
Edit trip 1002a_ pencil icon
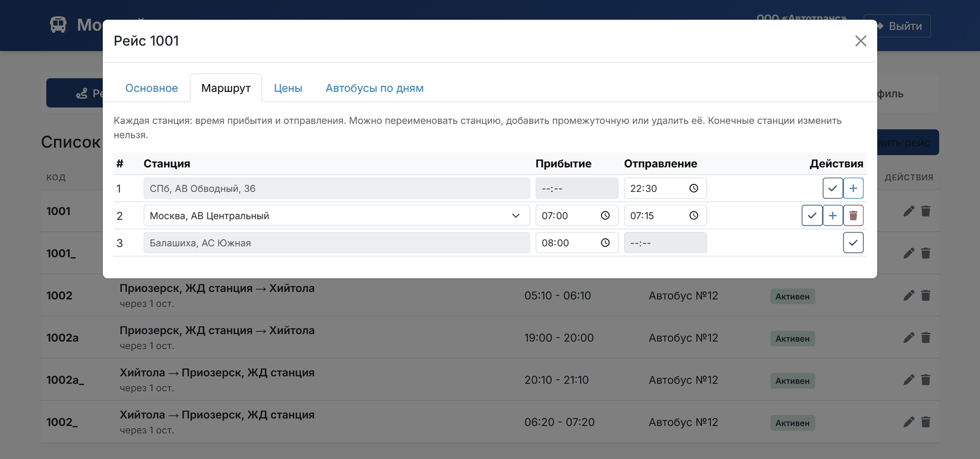tap(909, 380)
